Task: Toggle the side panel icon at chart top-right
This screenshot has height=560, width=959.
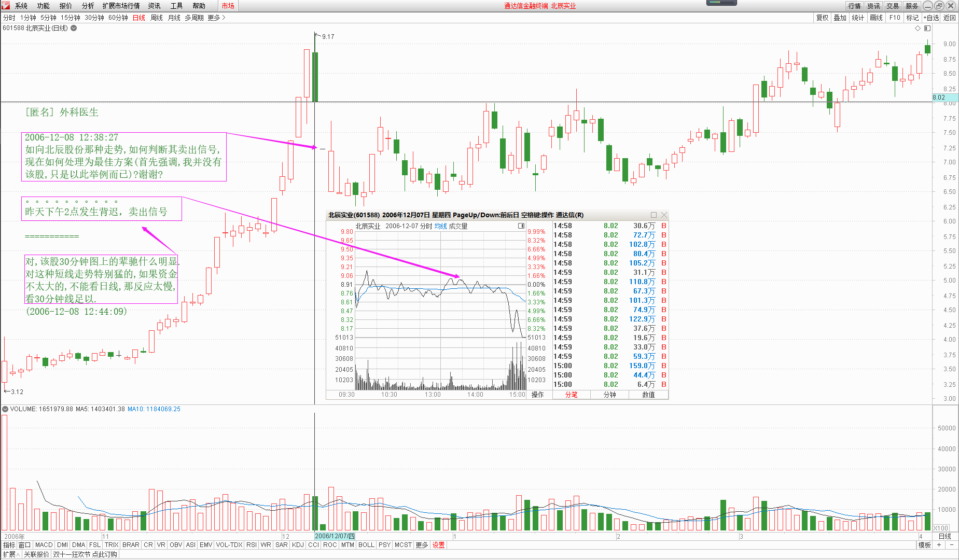Action: [x=927, y=28]
